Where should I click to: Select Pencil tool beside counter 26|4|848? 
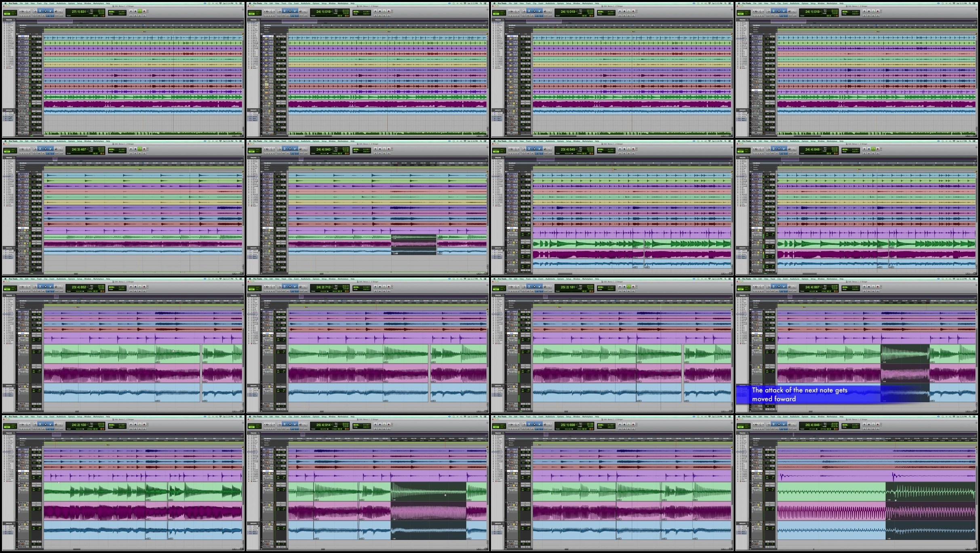click(794, 424)
